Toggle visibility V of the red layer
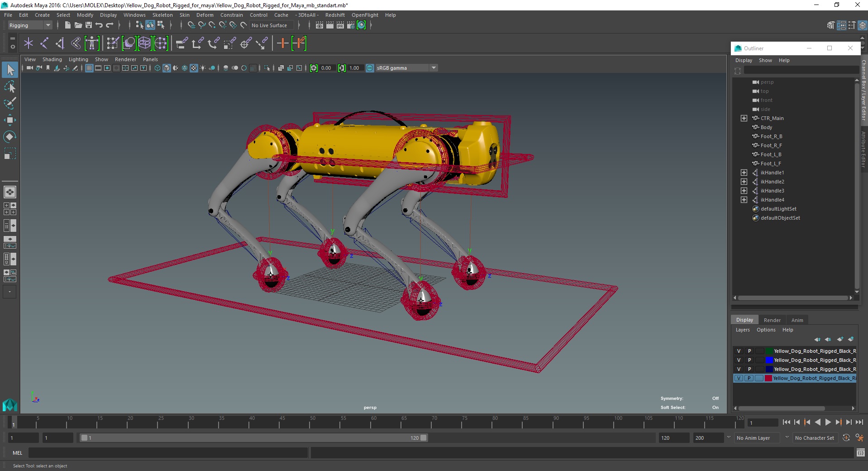 click(739, 378)
